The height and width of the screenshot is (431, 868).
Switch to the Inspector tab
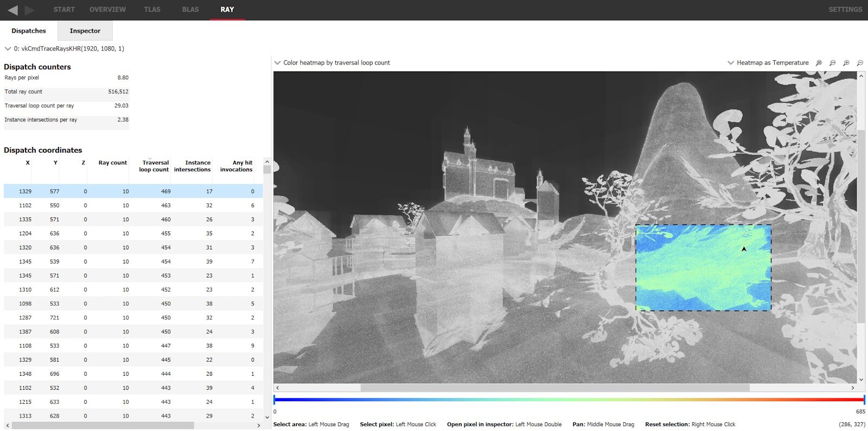point(85,31)
